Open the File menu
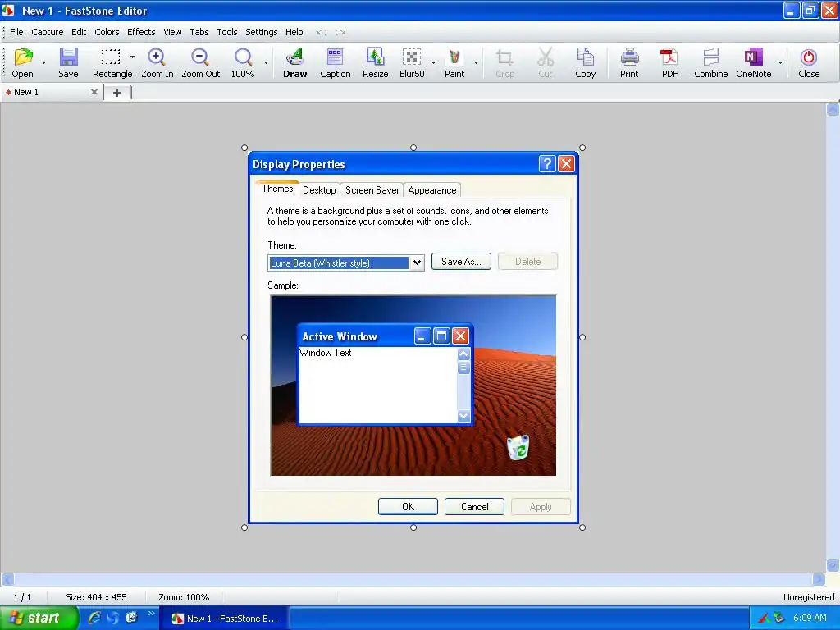This screenshot has height=630, width=840. click(x=16, y=32)
